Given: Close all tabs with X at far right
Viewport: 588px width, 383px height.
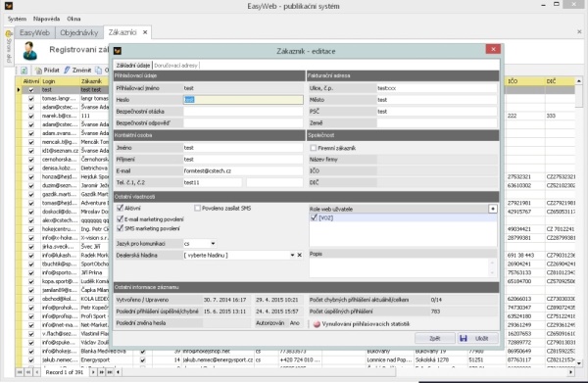Looking at the screenshot, I should click(x=579, y=32).
